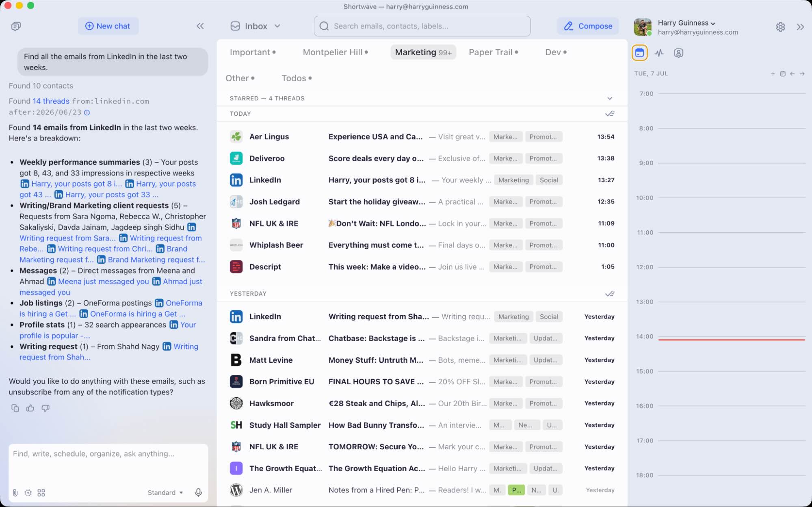Copy the AI response
Screen dimensions: 812x507
point(15,408)
